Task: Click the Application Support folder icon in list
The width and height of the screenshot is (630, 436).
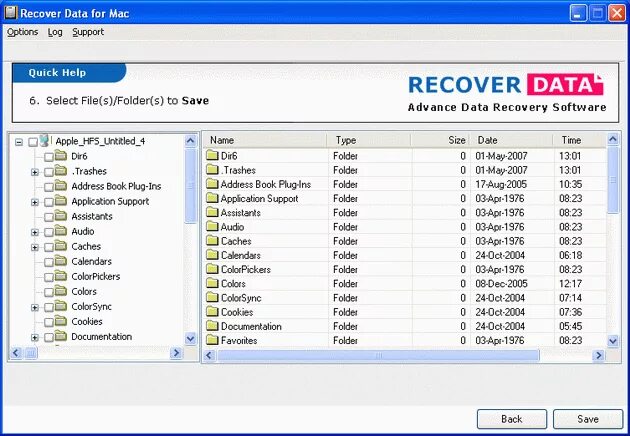Action: click(212, 198)
